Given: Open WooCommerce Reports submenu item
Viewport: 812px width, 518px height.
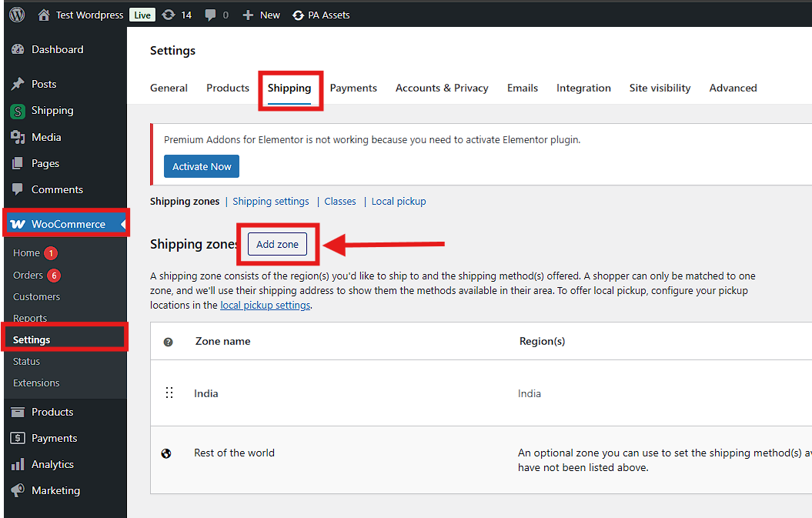Looking at the screenshot, I should point(30,318).
